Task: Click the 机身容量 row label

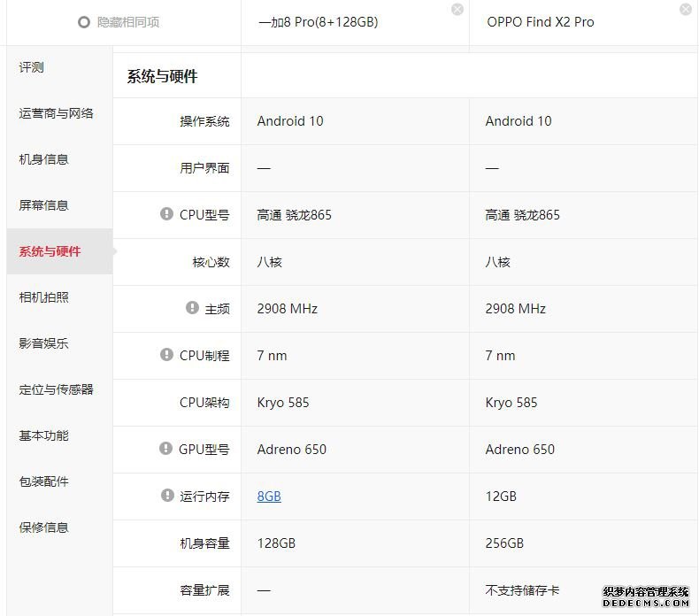Action: (x=204, y=543)
